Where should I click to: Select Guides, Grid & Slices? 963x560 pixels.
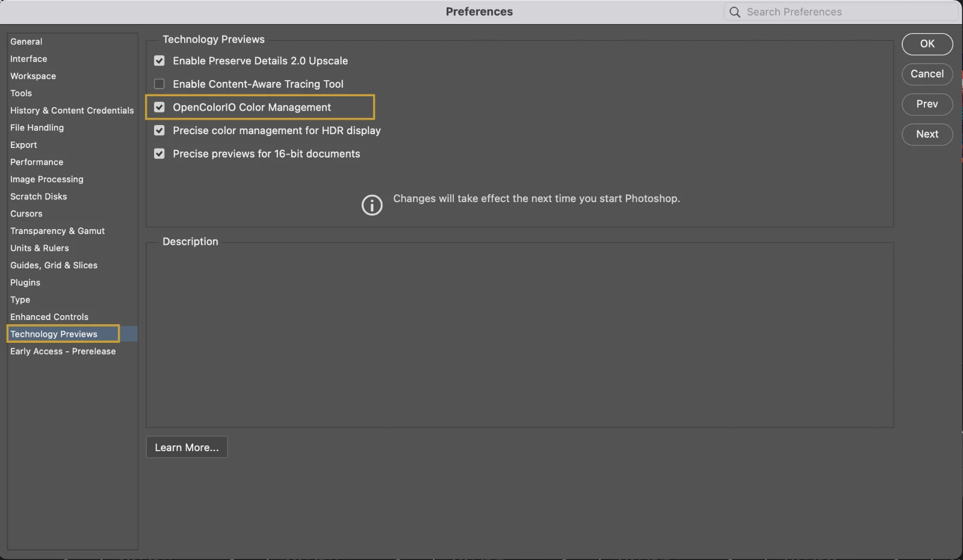[x=54, y=265]
